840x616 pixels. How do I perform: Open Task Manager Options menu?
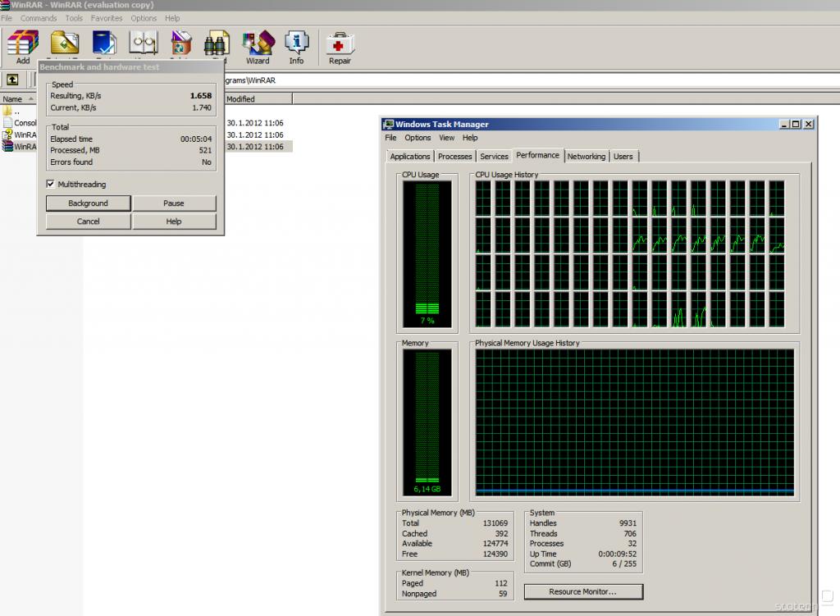[x=418, y=138]
